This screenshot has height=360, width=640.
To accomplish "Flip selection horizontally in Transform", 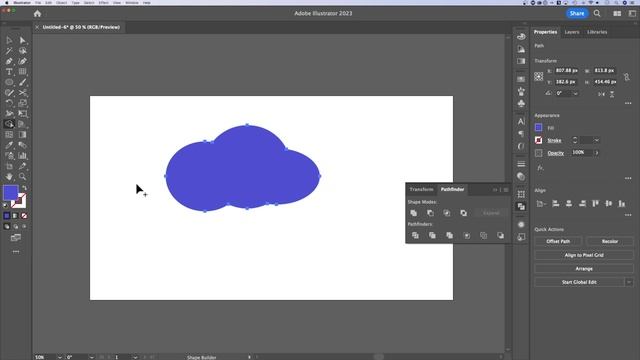I will [601, 94].
